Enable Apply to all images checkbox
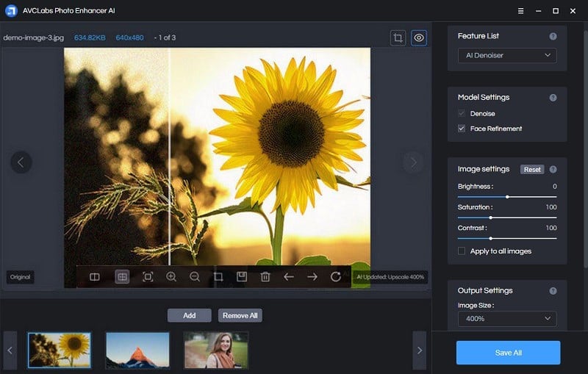The height and width of the screenshot is (374, 588). pyautogui.click(x=462, y=251)
